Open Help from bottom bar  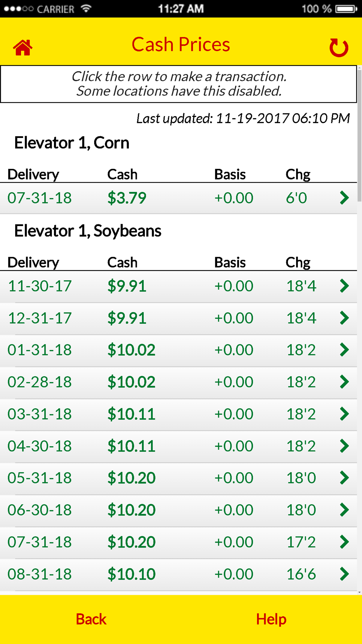pyautogui.click(x=271, y=619)
